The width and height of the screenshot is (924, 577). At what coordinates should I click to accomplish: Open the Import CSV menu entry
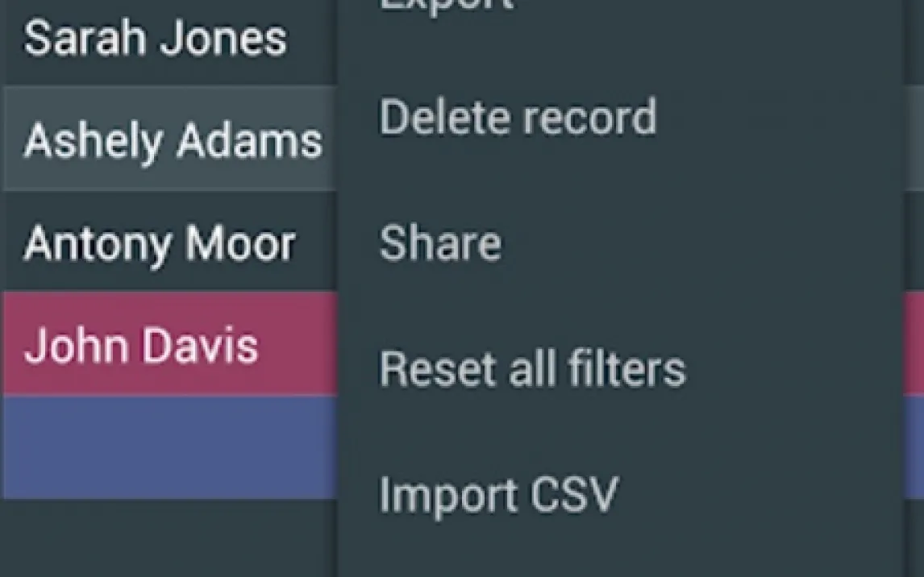(499, 493)
